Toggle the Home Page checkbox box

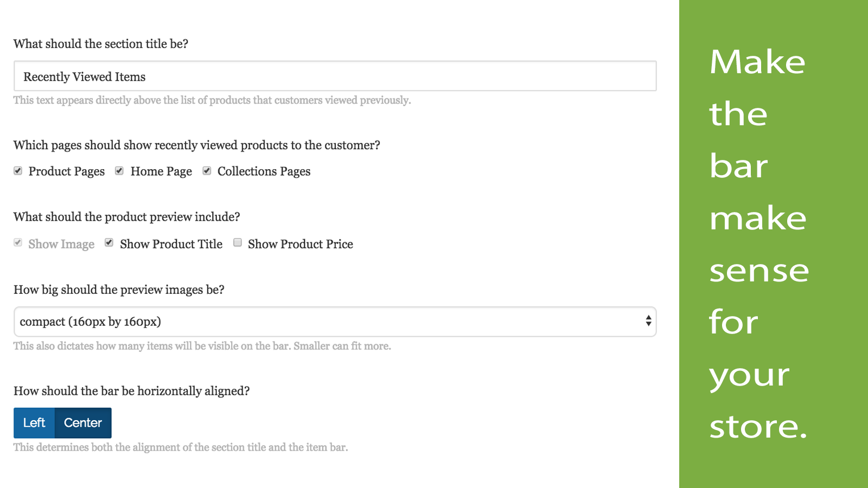(119, 171)
